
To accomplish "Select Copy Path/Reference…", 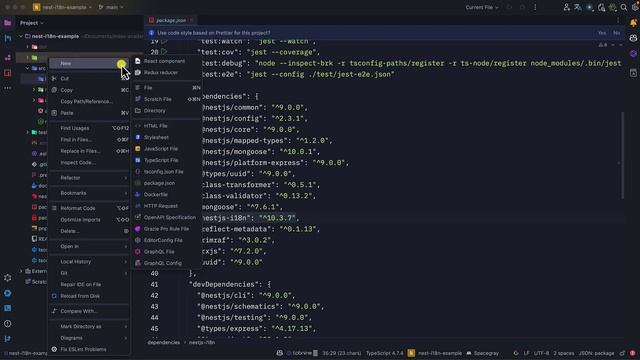I will [89, 101].
